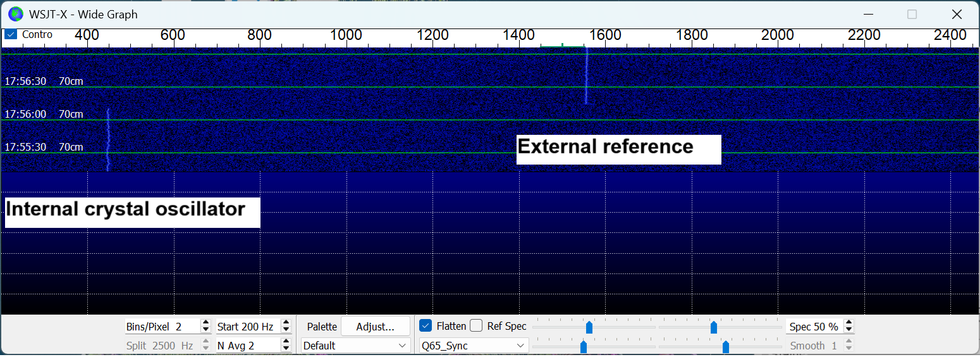The image size is (980, 357).
Task: Decrease N Avg with its down arrow
Action: (x=286, y=349)
